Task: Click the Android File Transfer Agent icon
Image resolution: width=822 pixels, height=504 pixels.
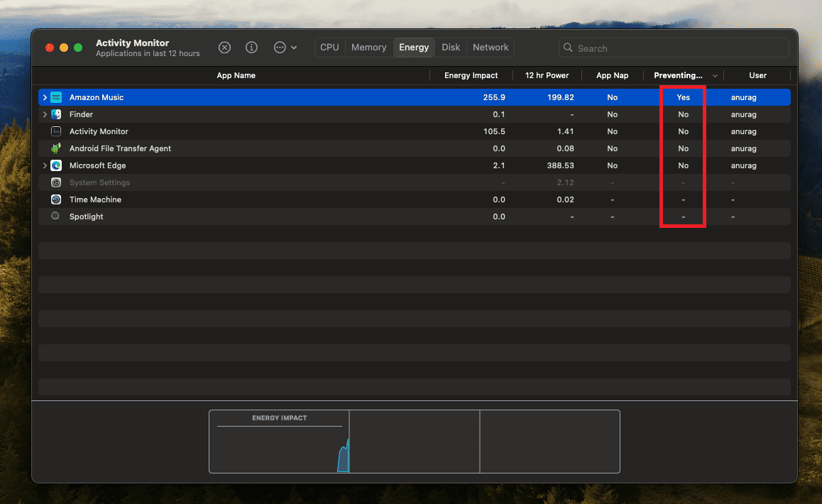Action: click(56, 148)
